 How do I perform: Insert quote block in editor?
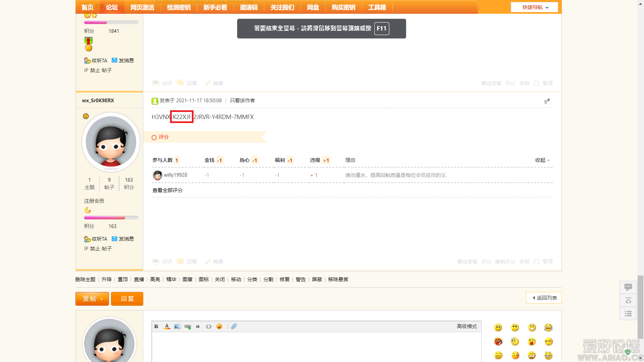(198, 326)
